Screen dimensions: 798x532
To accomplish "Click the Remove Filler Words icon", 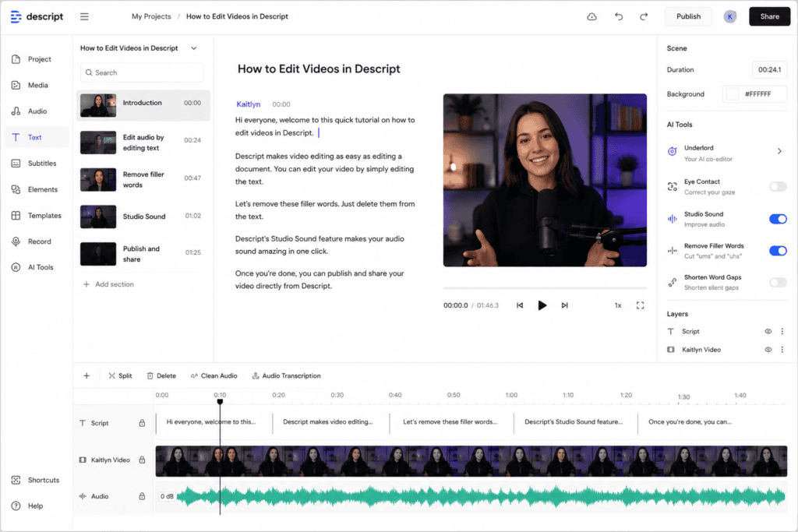I will point(673,251).
